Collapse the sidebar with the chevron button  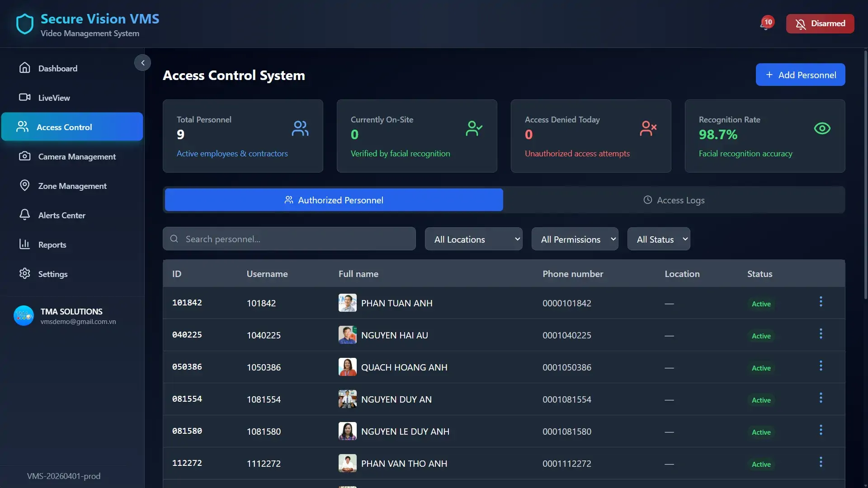pos(143,63)
